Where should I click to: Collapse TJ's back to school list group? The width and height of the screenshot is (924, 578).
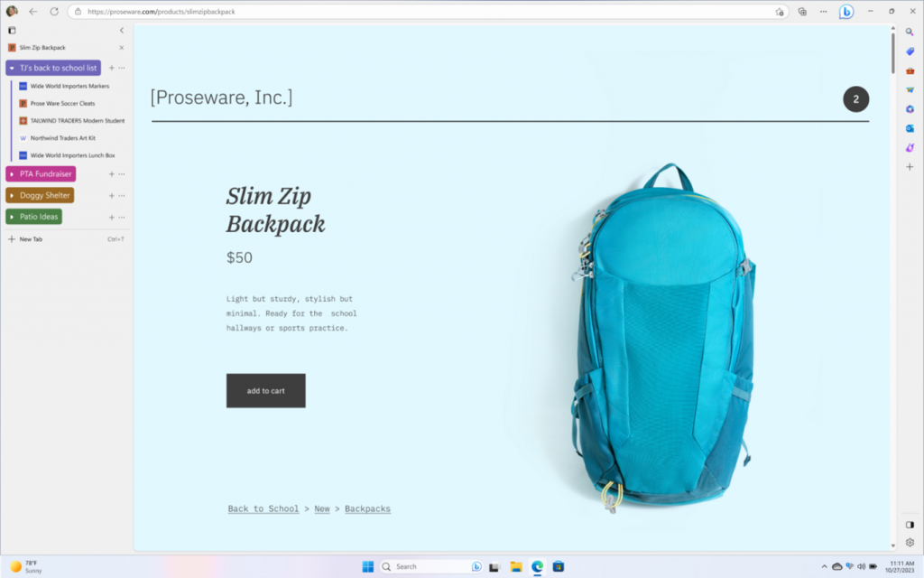pyautogui.click(x=12, y=68)
